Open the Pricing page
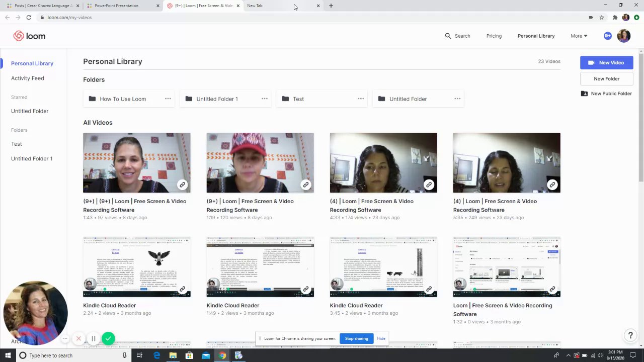Viewport: 644px width, 362px height. click(494, 36)
